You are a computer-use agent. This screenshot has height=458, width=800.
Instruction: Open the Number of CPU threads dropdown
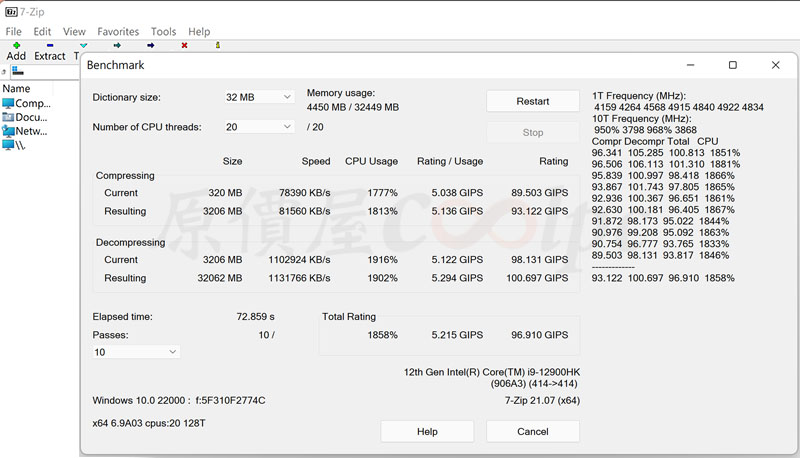tap(259, 126)
